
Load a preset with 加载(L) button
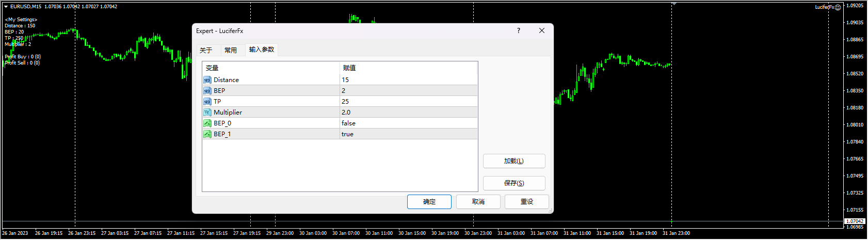513,161
